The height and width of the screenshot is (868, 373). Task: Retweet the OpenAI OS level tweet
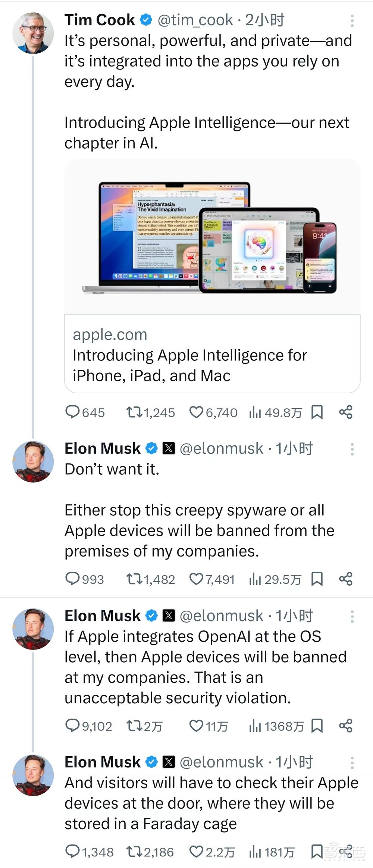click(x=134, y=725)
